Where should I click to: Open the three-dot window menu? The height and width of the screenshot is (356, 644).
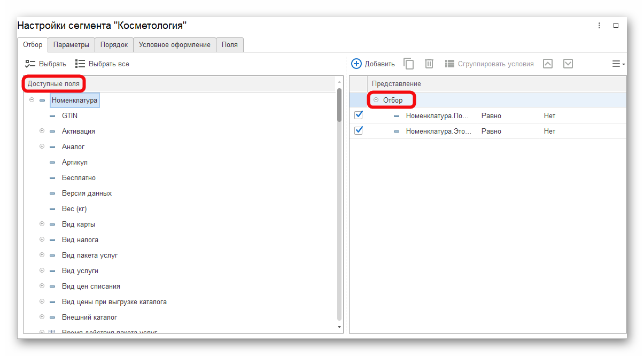600,26
